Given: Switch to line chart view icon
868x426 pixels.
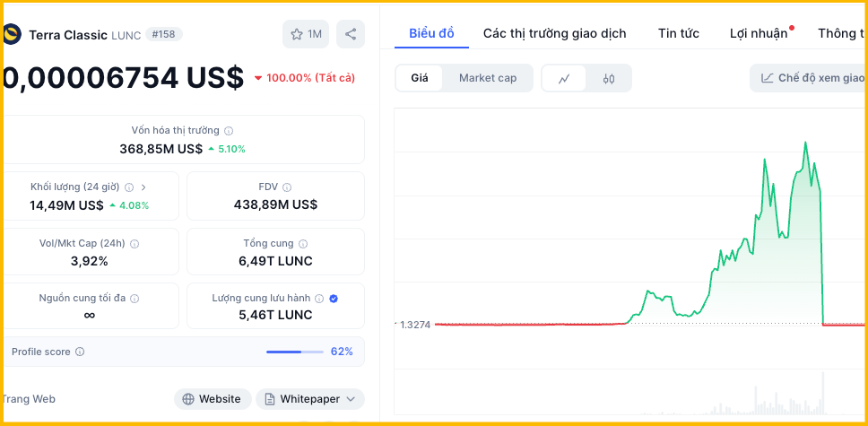Looking at the screenshot, I should [564, 79].
